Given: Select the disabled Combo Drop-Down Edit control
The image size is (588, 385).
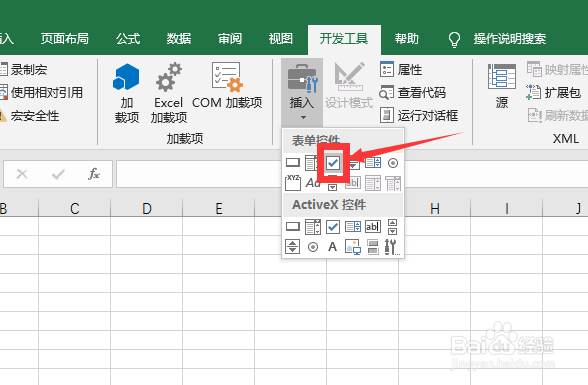Looking at the screenshot, I should click(x=393, y=183).
